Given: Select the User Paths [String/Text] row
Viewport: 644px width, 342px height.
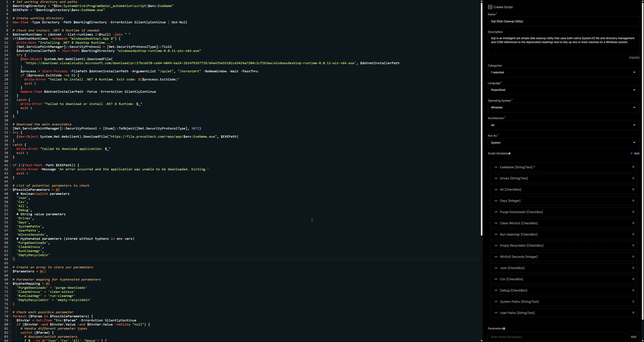Looking at the screenshot, I should [x=563, y=313].
